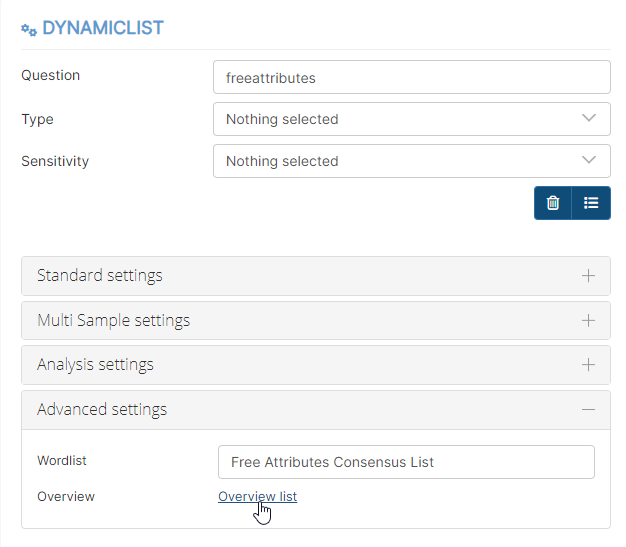Click the trash delete icon button

tap(553, 203)
